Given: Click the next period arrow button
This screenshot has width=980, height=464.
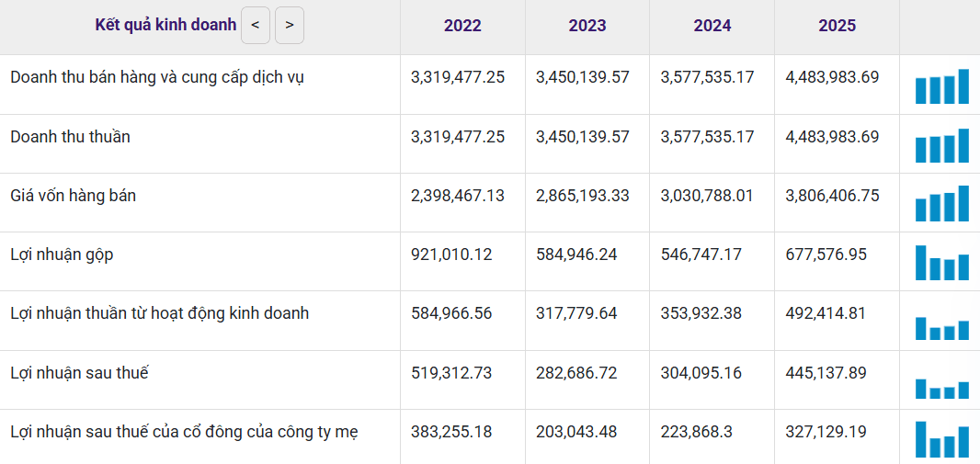Looking at the screenshot, I should [290, 26].
